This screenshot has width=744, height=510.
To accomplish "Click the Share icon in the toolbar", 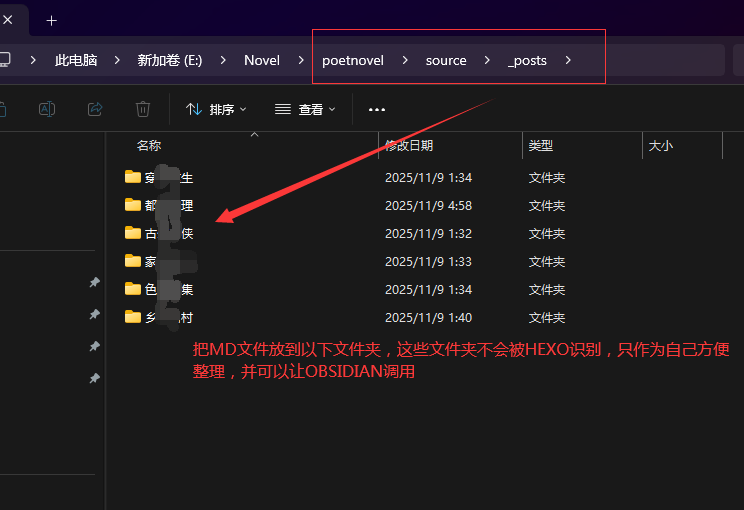I will click(x=95, y=109).
